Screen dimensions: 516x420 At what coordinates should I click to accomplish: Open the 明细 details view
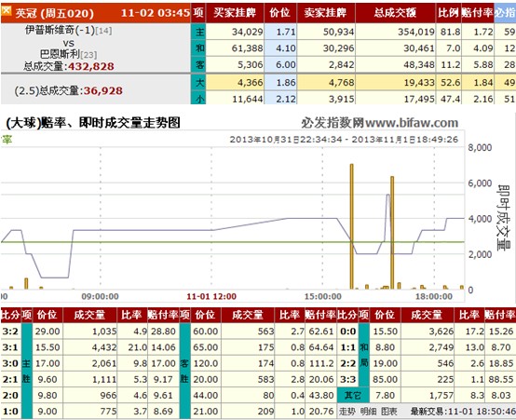coord(368,412)
